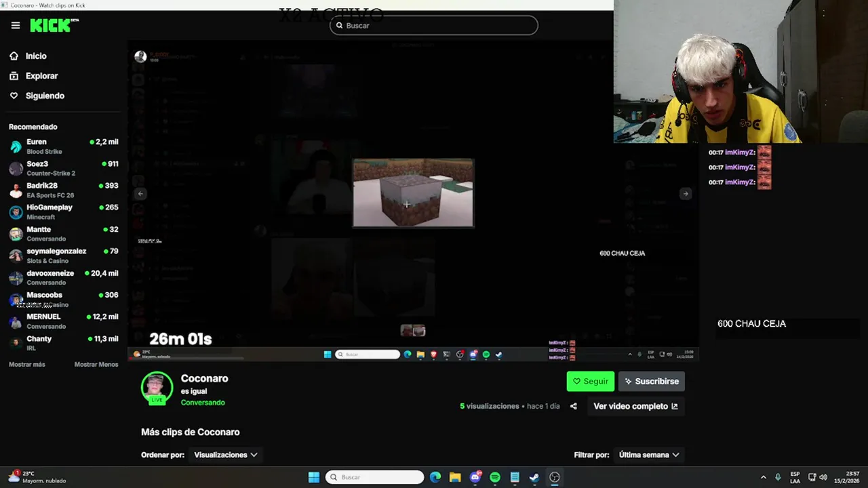The width and height of the screenshot is (868, 488).
Task: Click the Más clips de Coconaro heading
Action: [x=191, y=432]
